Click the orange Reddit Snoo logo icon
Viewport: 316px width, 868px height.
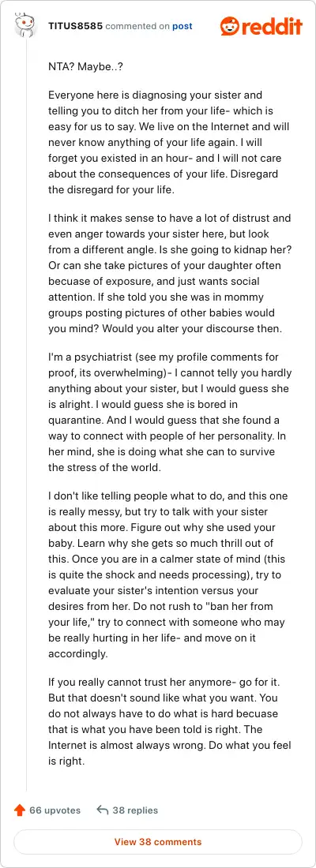(230, 26)
